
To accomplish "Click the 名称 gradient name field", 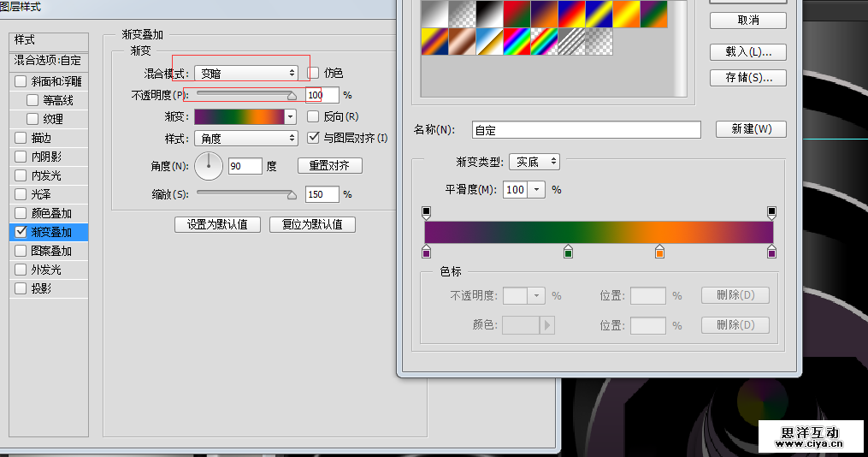I will pyautogui.click(x=586, y=130).
